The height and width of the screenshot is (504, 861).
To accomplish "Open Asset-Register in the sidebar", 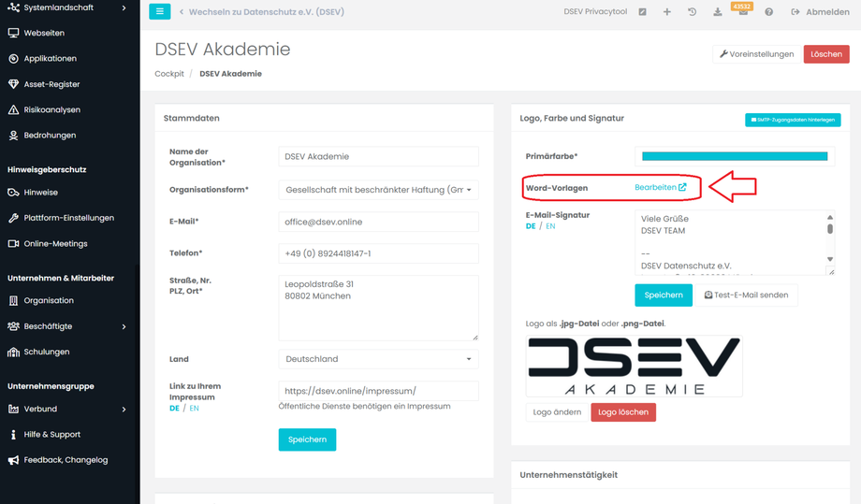I will click(51, 84).
